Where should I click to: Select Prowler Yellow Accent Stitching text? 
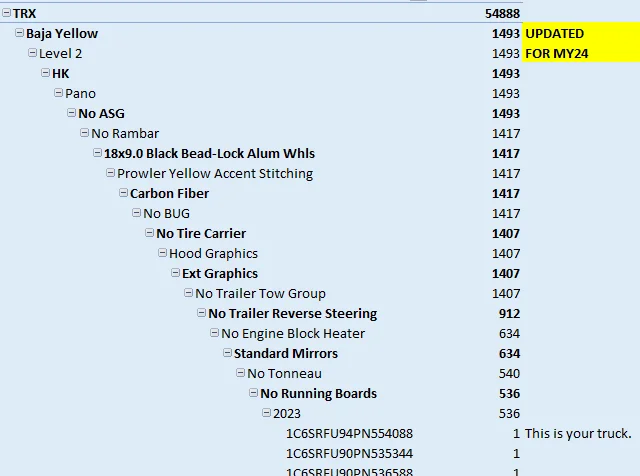pos(215,173)
